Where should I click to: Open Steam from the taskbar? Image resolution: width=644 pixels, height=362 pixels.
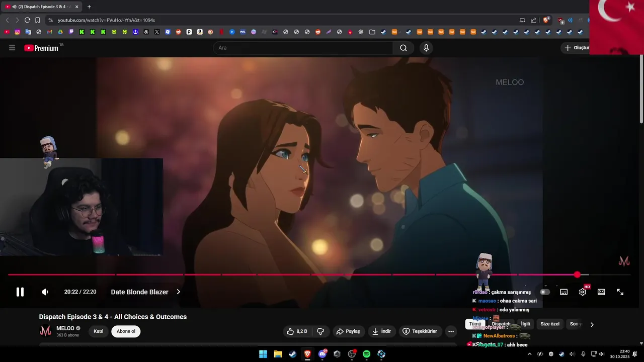click(x=292, y=354)
